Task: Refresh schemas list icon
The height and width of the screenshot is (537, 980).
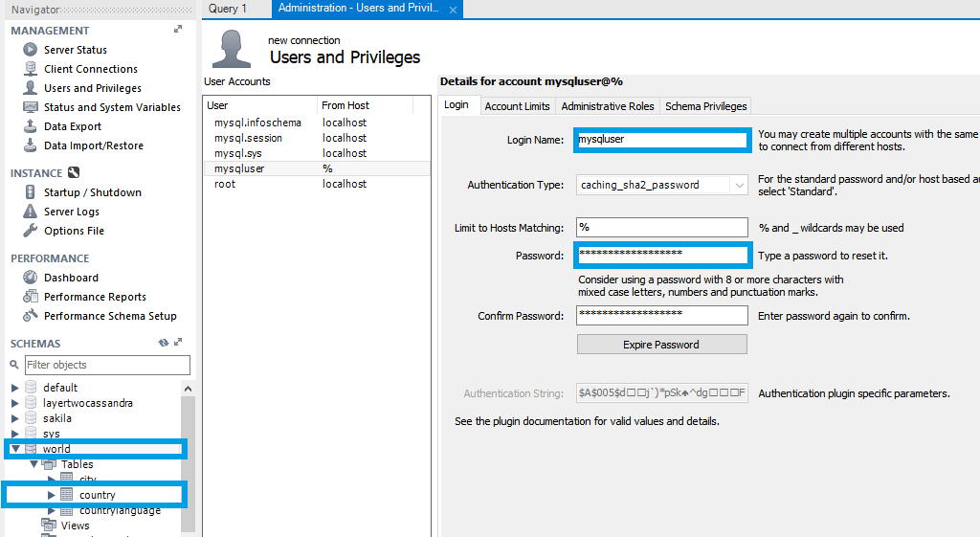Action: click(x=163, y=344)
